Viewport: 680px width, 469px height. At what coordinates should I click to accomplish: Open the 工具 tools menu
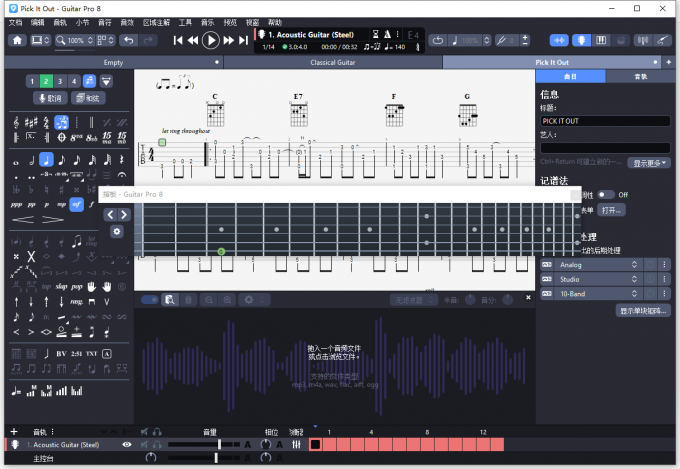coord(185,23)
